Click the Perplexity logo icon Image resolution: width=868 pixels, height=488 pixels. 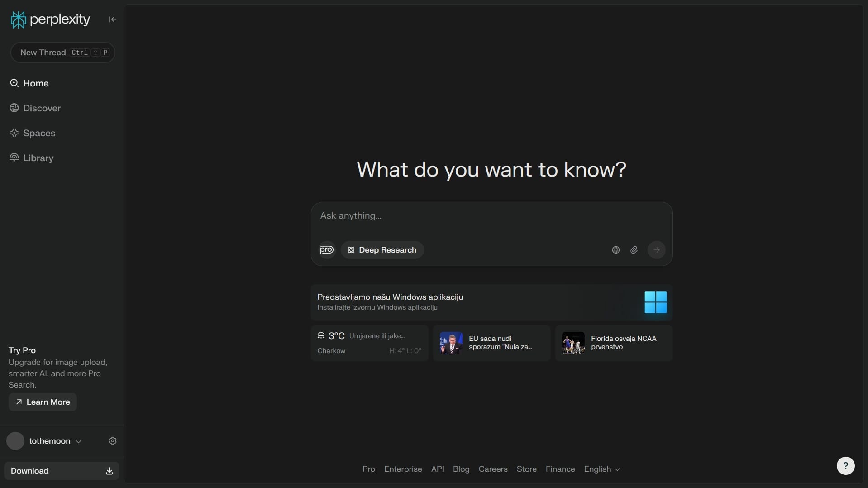coord(18,19)
